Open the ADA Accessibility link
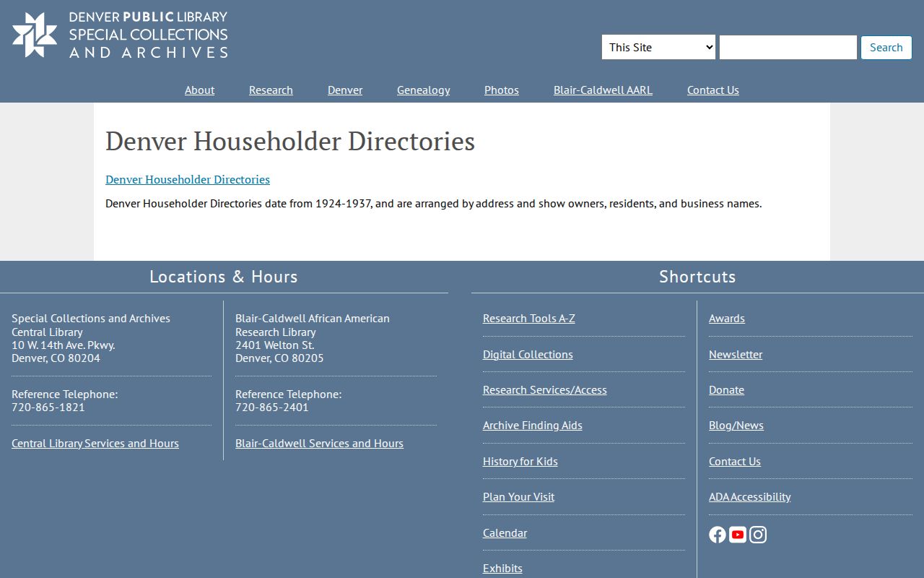 (x=750, y=496)
